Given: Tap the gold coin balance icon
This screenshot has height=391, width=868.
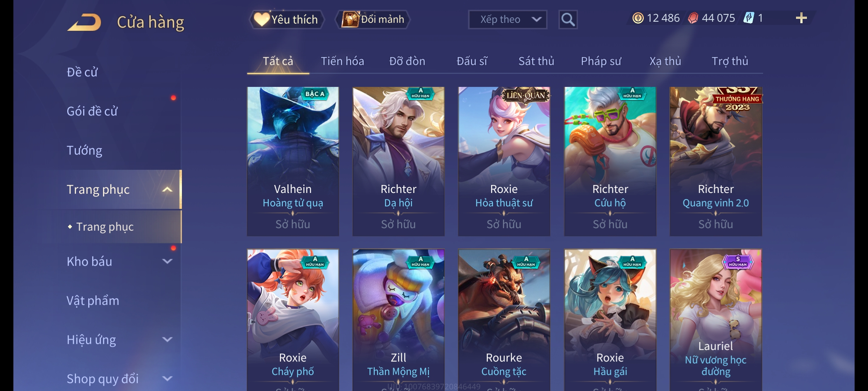Looking at the screenshot, I should (638, 18).
